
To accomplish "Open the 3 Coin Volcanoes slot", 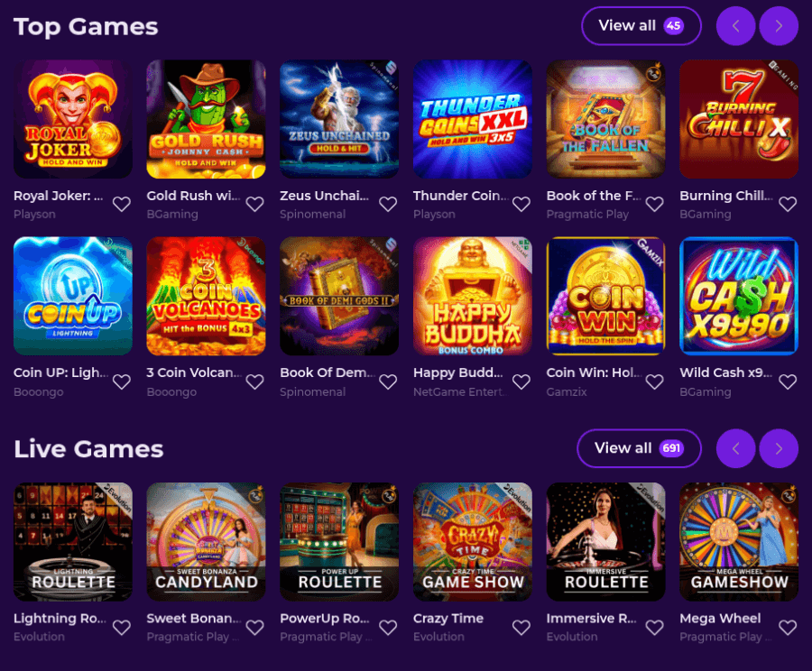I will pos(206,296).
